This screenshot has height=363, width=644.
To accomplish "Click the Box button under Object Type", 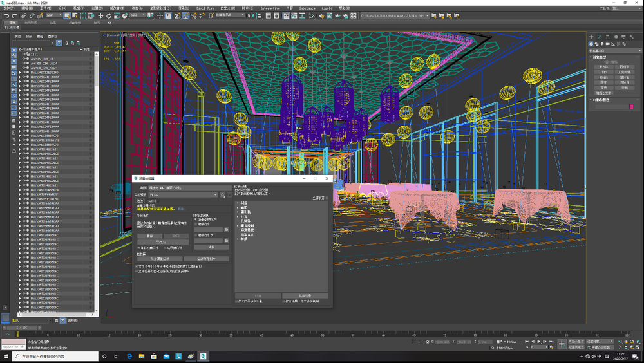I will [603, 66].
